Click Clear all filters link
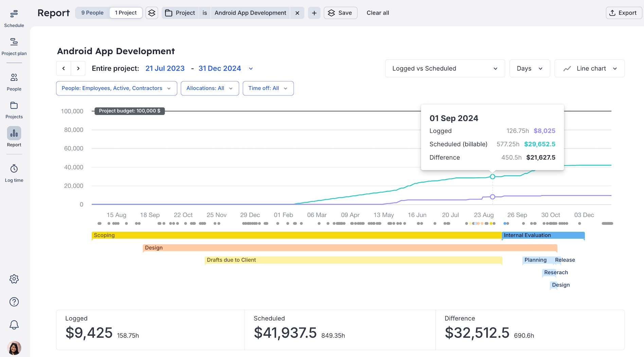The image size is (644, 357). [378, 13]
